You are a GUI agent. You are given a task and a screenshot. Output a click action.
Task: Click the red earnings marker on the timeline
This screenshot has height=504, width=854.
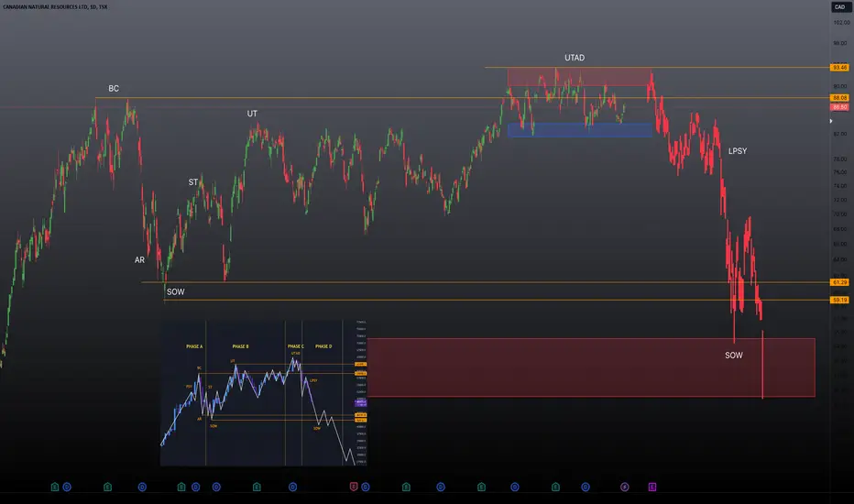(x=354, y=487)
